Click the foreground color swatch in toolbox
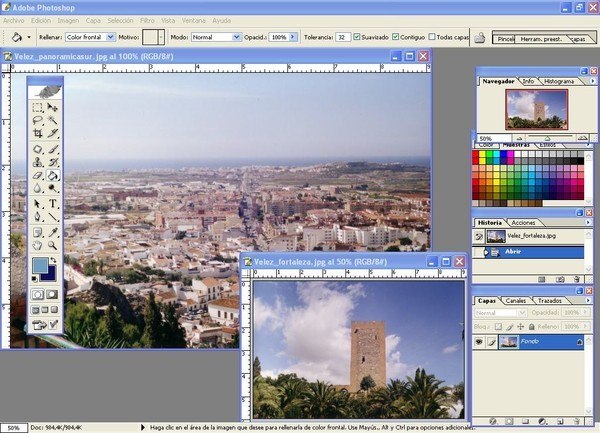The width and height of the screenshot is (600, 433). [40, 266]
